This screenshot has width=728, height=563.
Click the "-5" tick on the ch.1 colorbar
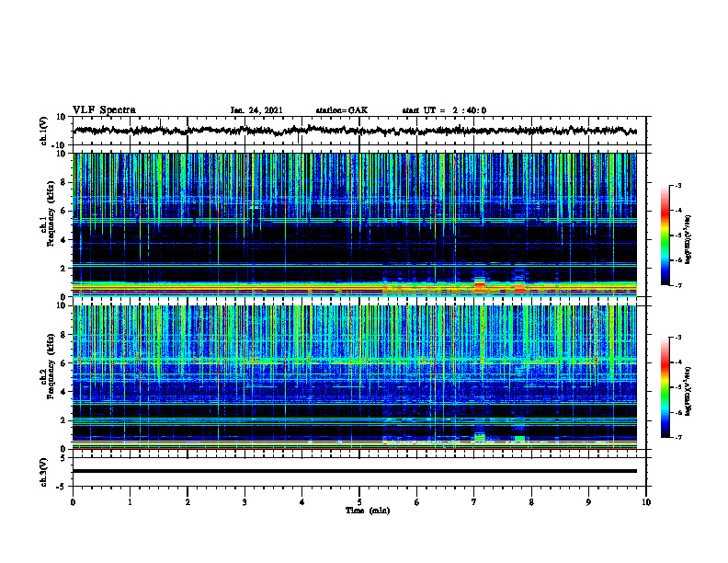tap(677, 236)
